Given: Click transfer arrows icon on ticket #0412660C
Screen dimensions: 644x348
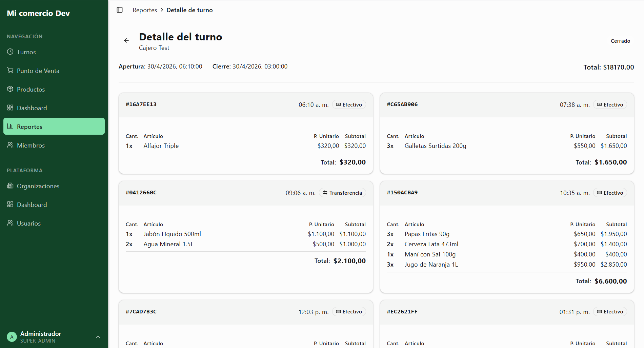Looking at the screenshot, I should coord(325,193).
